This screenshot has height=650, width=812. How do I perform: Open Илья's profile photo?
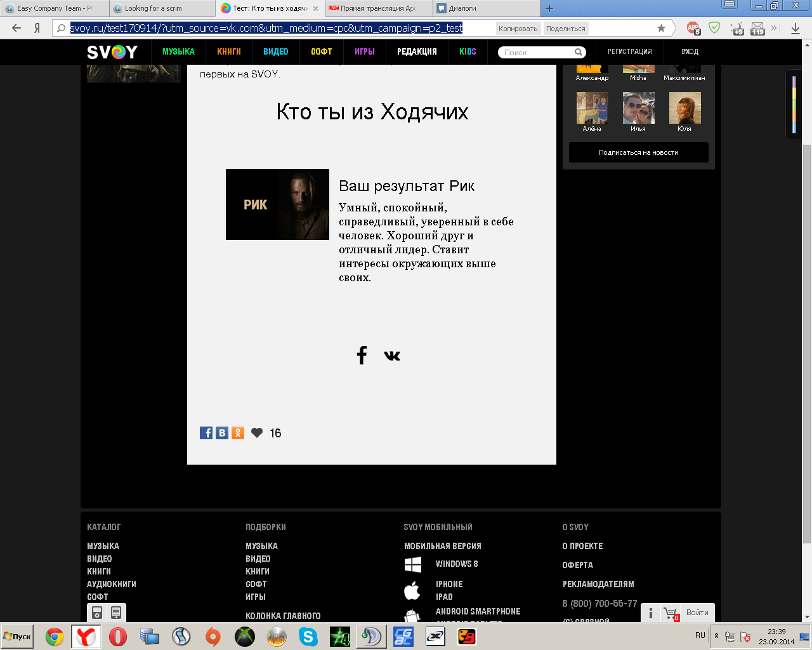coord(638,108)
